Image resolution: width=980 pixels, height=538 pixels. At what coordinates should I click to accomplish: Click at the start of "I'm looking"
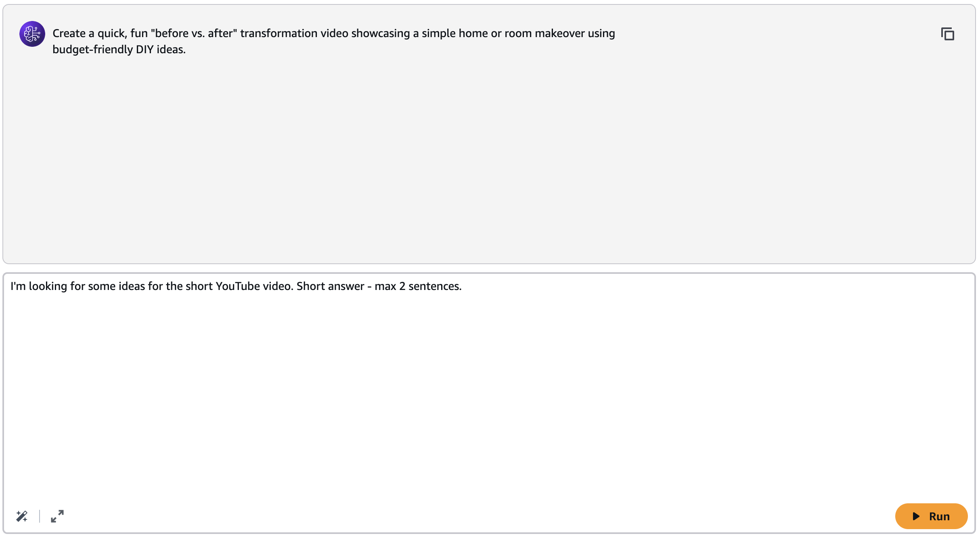tap(11, 286)
